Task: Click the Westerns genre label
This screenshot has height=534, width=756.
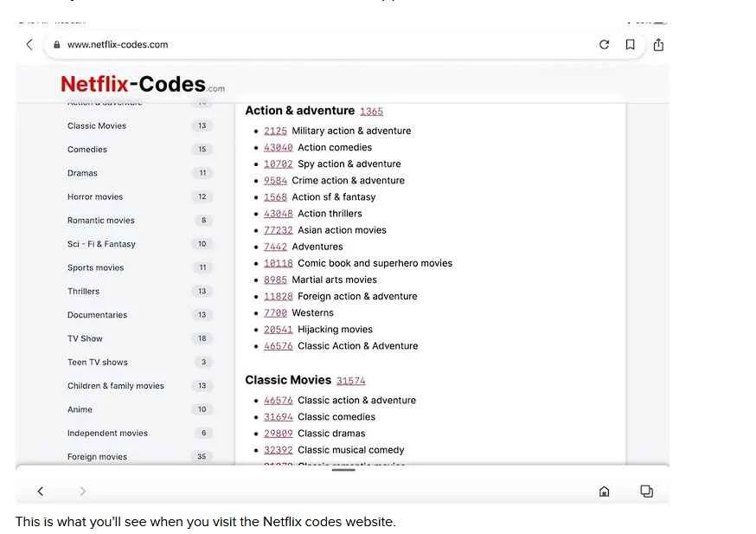Action: tap(312, 312)
